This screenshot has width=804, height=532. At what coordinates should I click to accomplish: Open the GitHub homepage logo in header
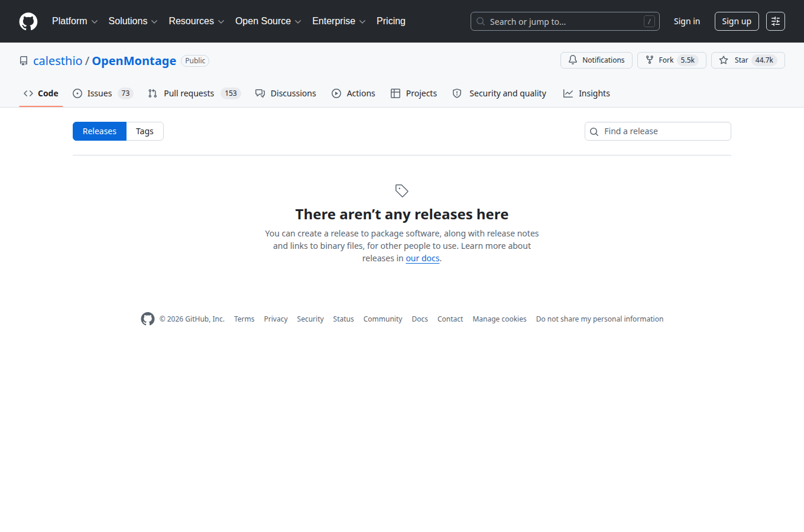pyautogui.click(x=28, y=21)
